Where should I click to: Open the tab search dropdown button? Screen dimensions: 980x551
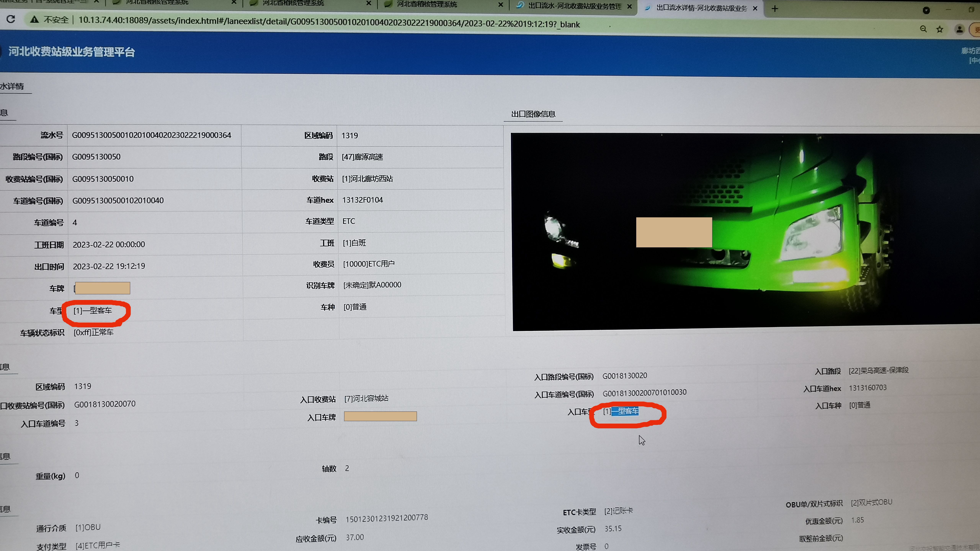click(x=926, y=10)
